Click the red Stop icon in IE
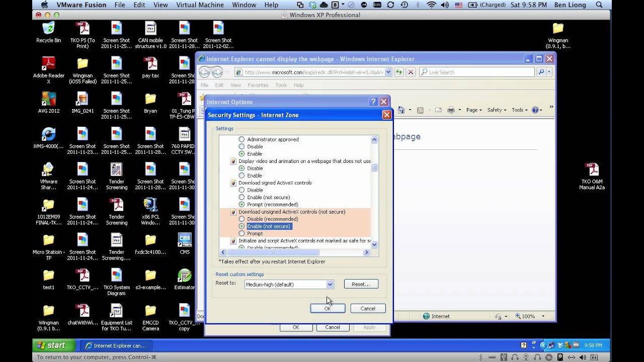The image size is (644, 362). [411, 72]
